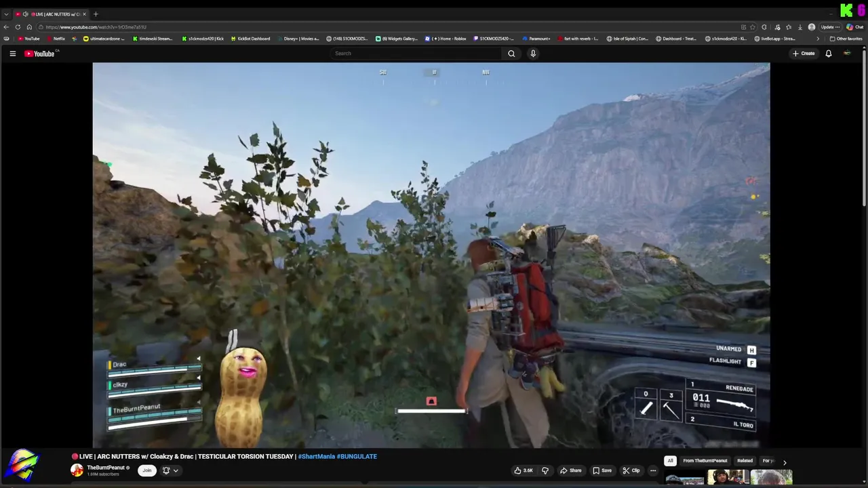Open more actions three-dot menu under video
The image size is (868, 488).
(x=653, y=470)
